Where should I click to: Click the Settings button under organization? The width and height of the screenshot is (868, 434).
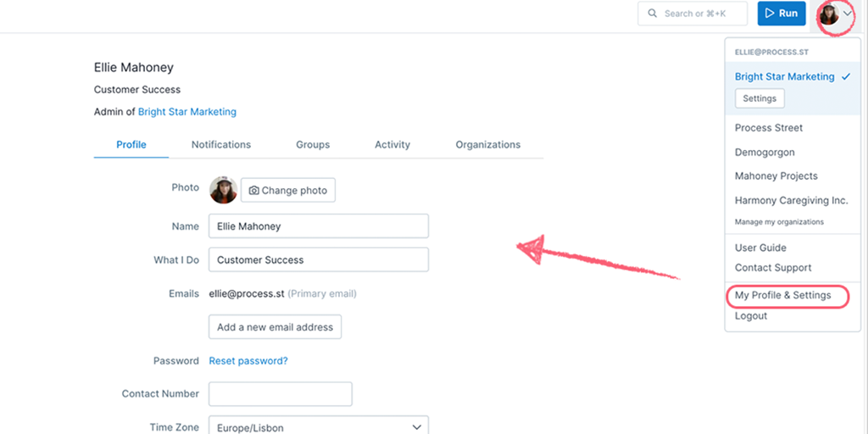click(x=759, y=98)
